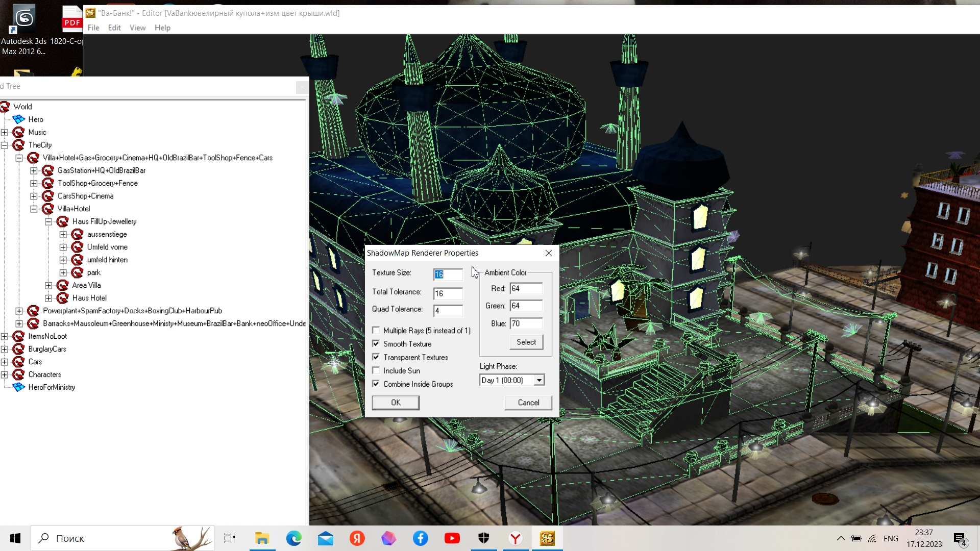The height and width of the screenshot is (551, 980).
Task: Open the File menu
Action: tap(93, 28)
